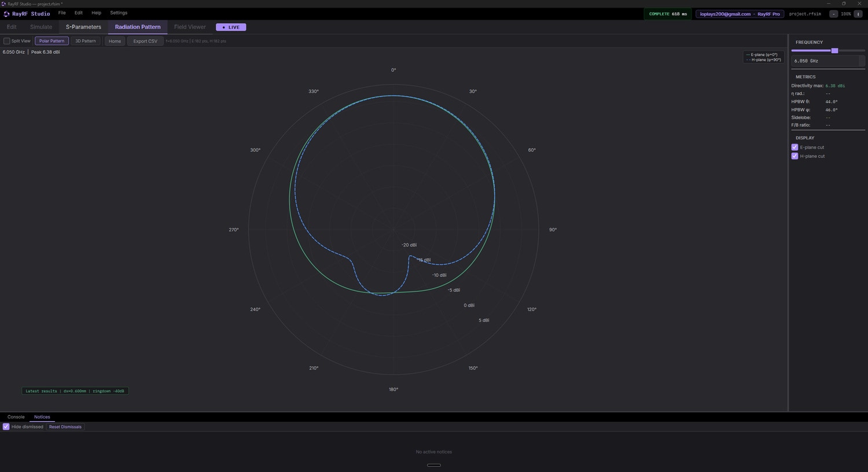Click the Home view button

[115, 41]
